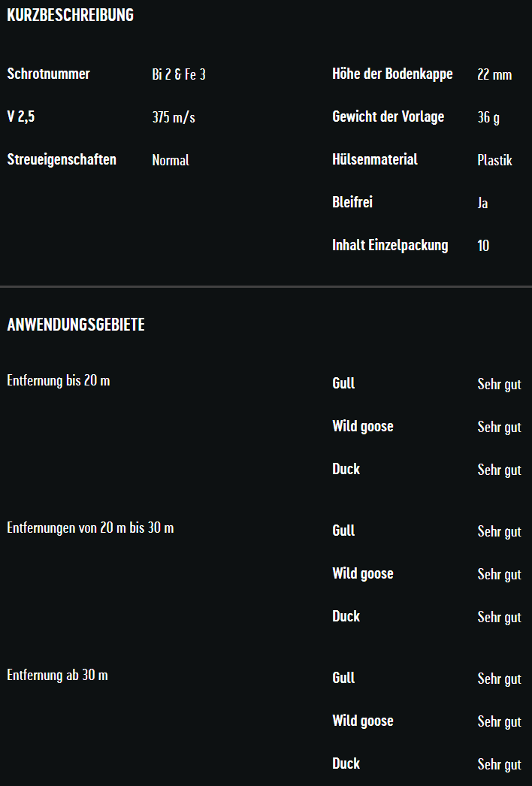Select the Plastik value
The image size is (532, 786).
[x=494, y=160]
